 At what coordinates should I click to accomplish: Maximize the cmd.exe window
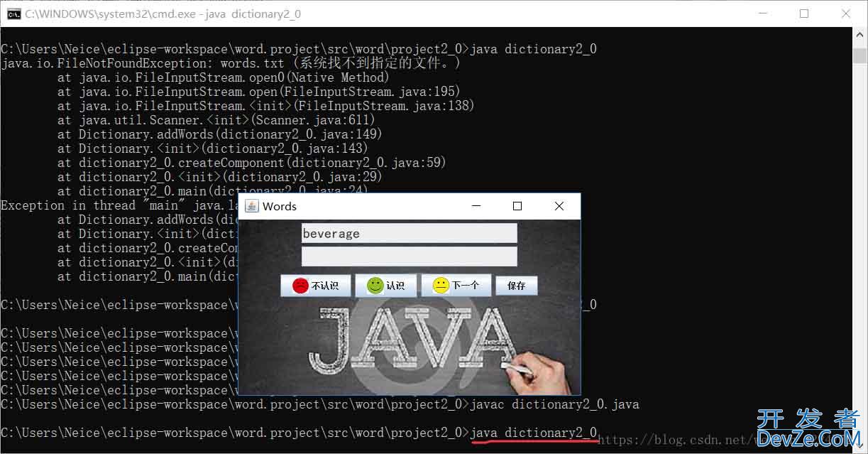click(804, 13)
